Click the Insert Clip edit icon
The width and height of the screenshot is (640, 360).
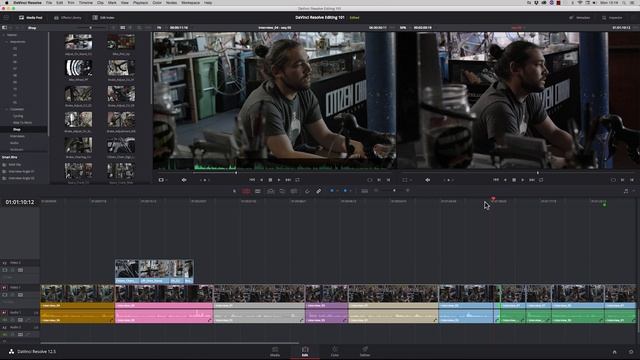point(270,191)
